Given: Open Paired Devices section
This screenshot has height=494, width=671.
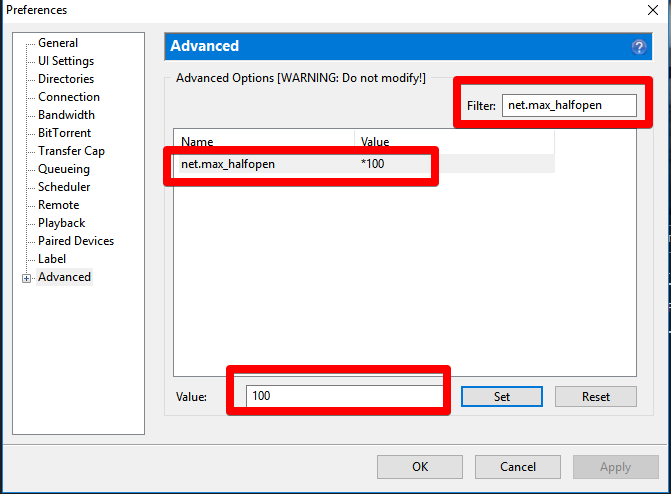Looking at the screenshot, I should point(76,241).
